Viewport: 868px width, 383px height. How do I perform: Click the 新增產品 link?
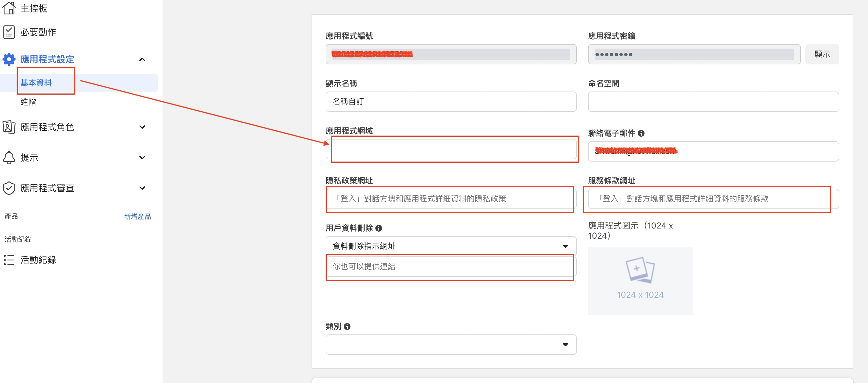click(x=137, y=216)
